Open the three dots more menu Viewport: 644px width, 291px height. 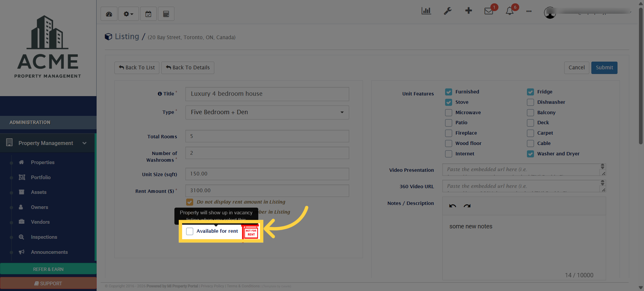(529, 11)
